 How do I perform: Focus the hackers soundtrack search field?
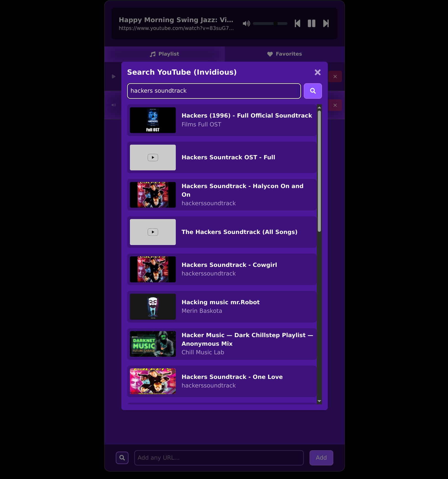click(x=214, y=91)
